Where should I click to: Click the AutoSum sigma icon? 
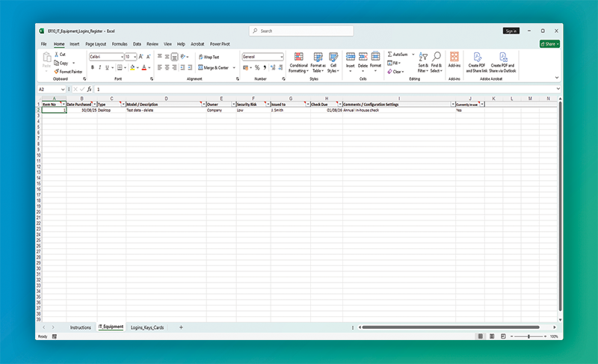[391, 55]
